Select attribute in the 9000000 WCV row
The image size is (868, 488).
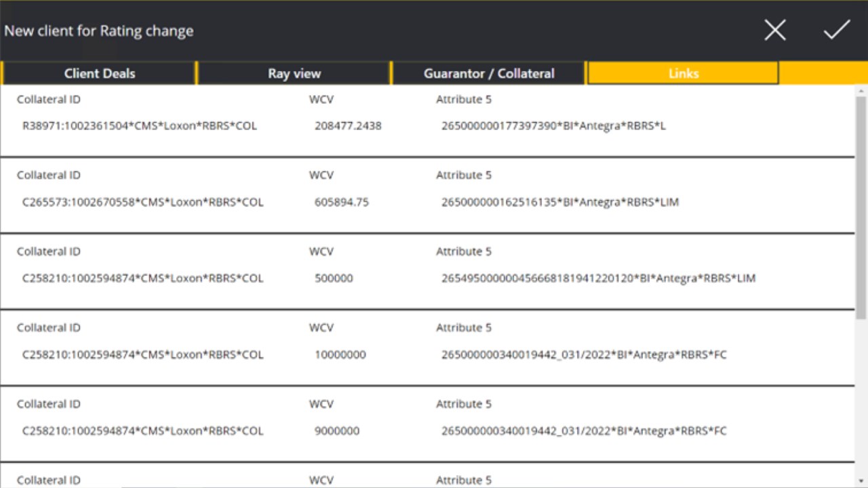point(584,430)
